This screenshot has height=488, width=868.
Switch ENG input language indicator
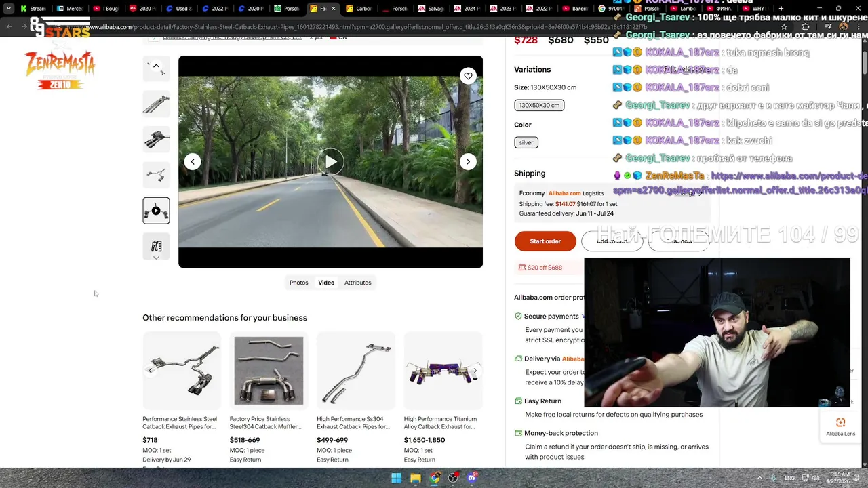(x=790, y=478)
